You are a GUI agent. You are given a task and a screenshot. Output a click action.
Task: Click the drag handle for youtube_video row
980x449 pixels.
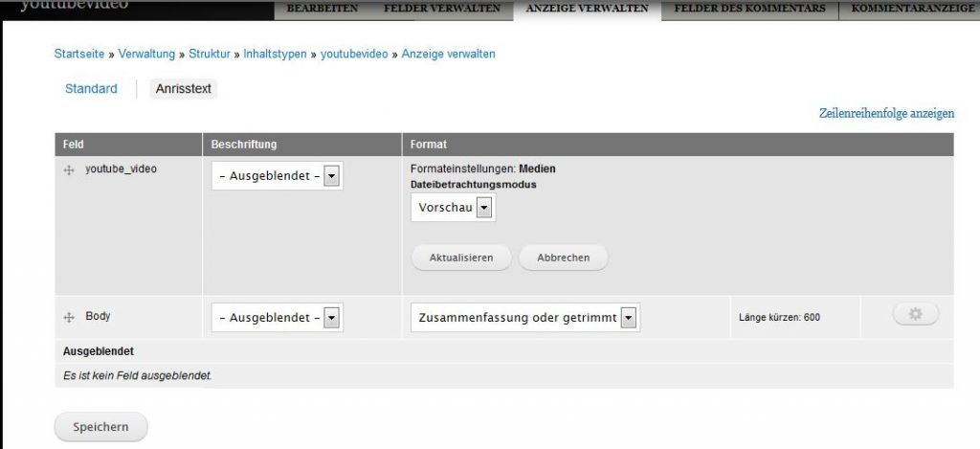[x=69, y=170]
